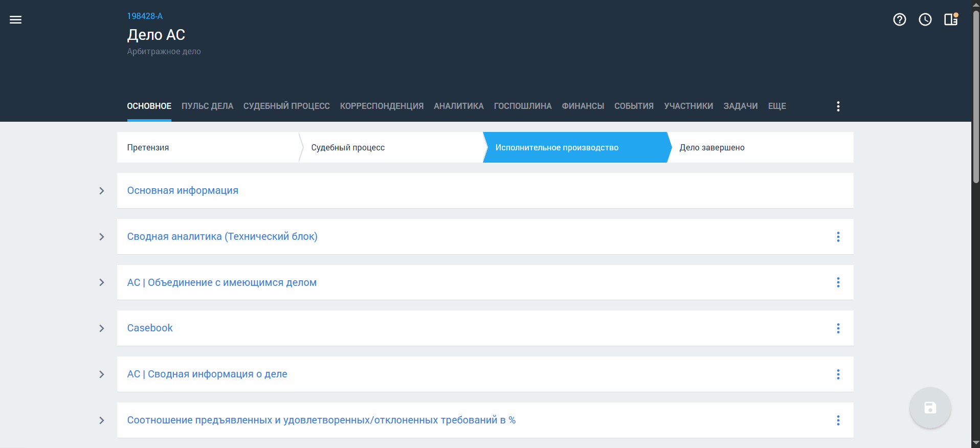Screen dimensions: 980x448
Task: Open options menu for Casebook block
Action: 838,328
